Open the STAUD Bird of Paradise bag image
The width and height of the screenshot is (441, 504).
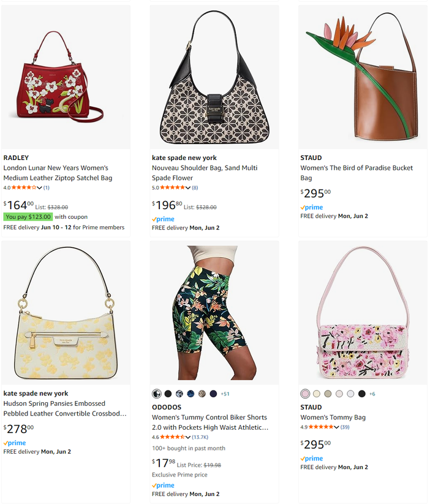point(363,77)
